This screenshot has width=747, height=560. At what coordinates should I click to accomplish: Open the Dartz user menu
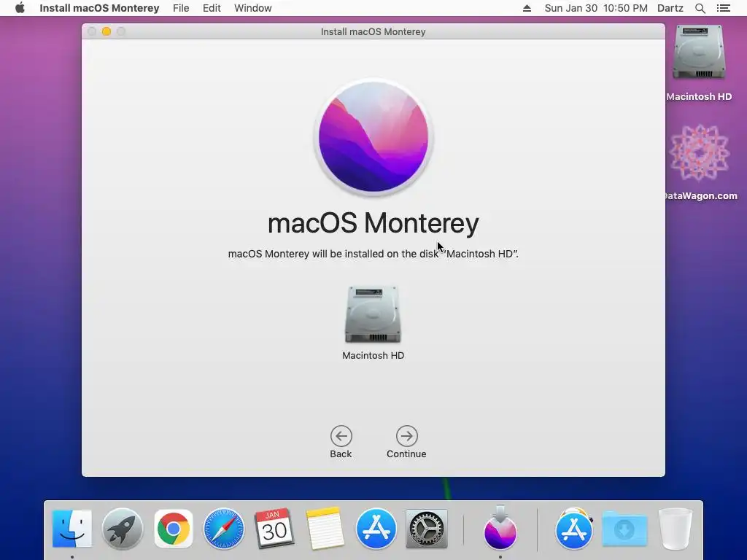point(670,8)
